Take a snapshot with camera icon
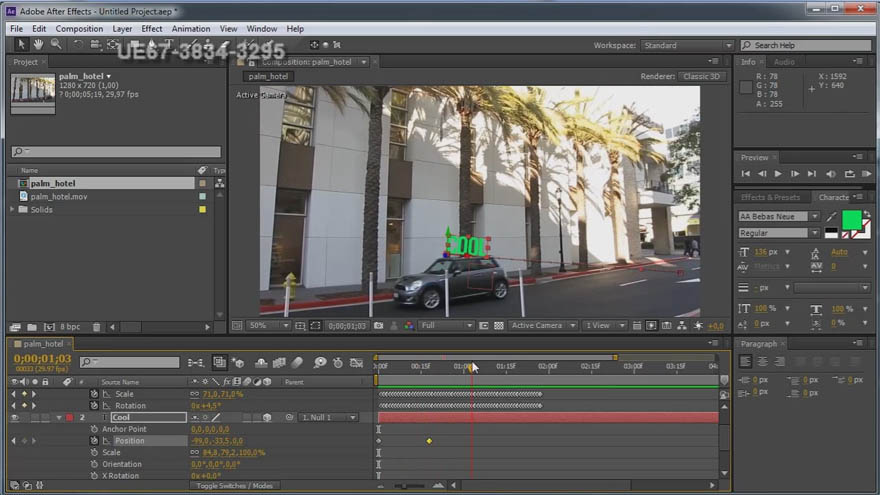880x495 pixels. (379, 326)
